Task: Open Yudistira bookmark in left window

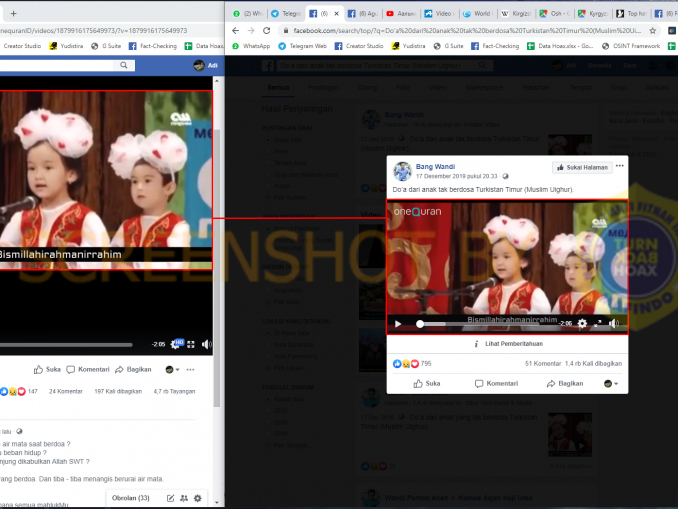Action: pos(66,46)
